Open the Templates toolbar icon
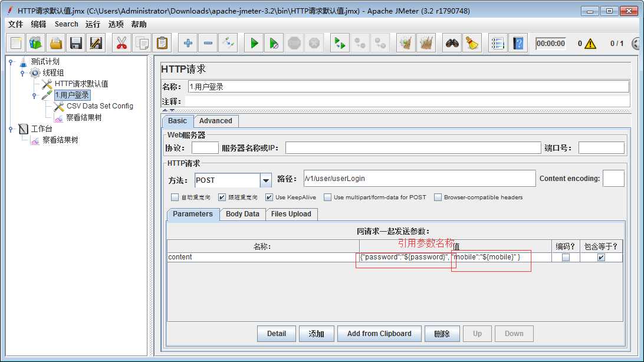This screenshot has width=644, height=362. pyautogui.click(x=36, y=43)
